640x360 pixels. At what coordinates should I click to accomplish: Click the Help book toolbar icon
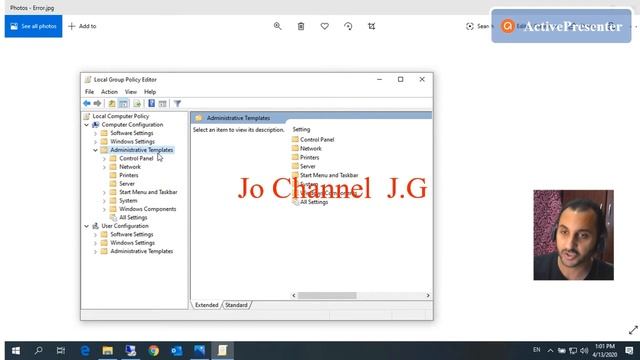click(151, 104)
